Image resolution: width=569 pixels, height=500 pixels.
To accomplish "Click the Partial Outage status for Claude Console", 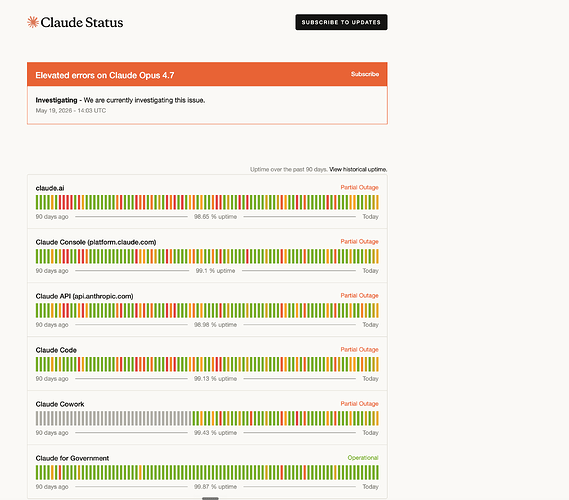I will (x=359, y=241).
